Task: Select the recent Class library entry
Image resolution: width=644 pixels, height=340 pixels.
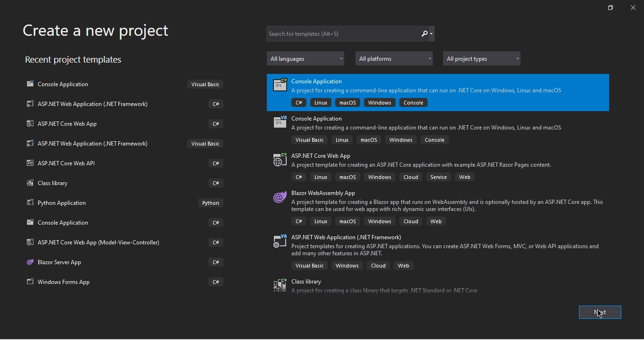Action: [53, 183]
